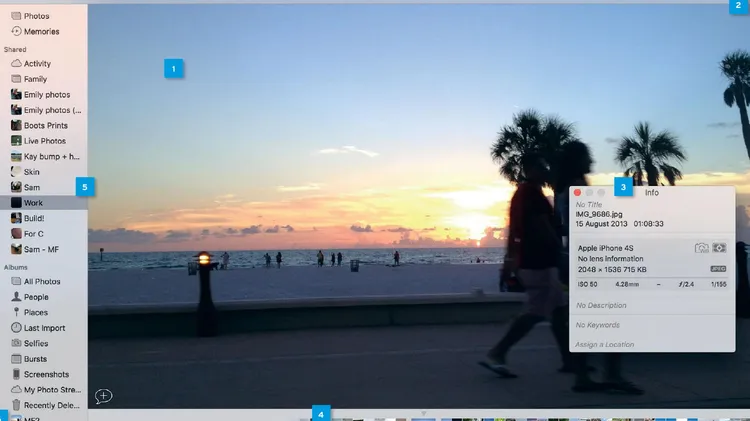Open the My Photo Stream album
This screenshot has width=750, height=421.
[x=52, y=390]
